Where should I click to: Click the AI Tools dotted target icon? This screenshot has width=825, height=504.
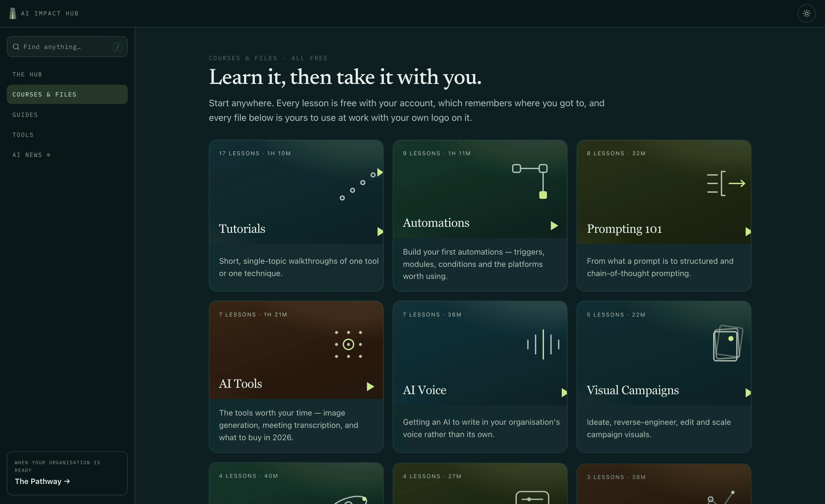348,344
